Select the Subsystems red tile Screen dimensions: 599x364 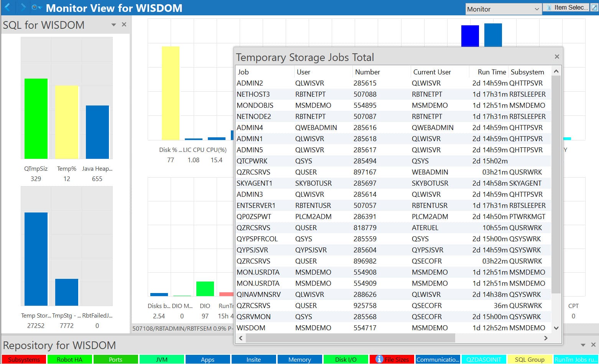24,359
